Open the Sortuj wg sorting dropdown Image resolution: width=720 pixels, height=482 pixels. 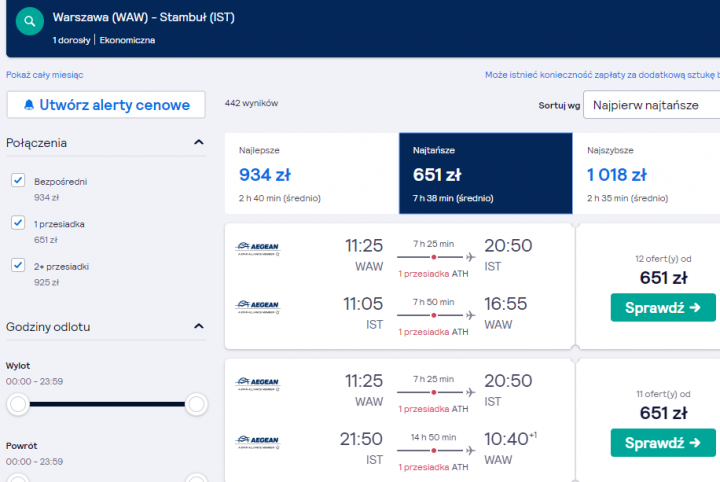(651, 104)
